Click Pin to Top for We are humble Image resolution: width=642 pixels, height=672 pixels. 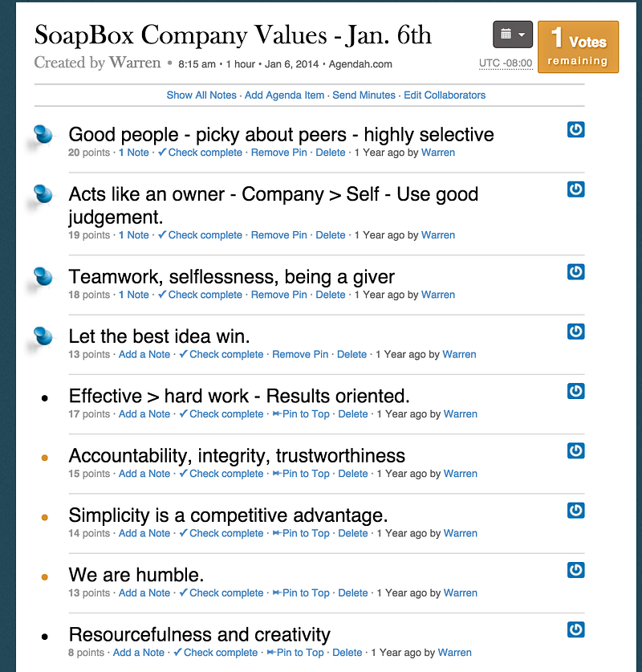pos(301,593)
